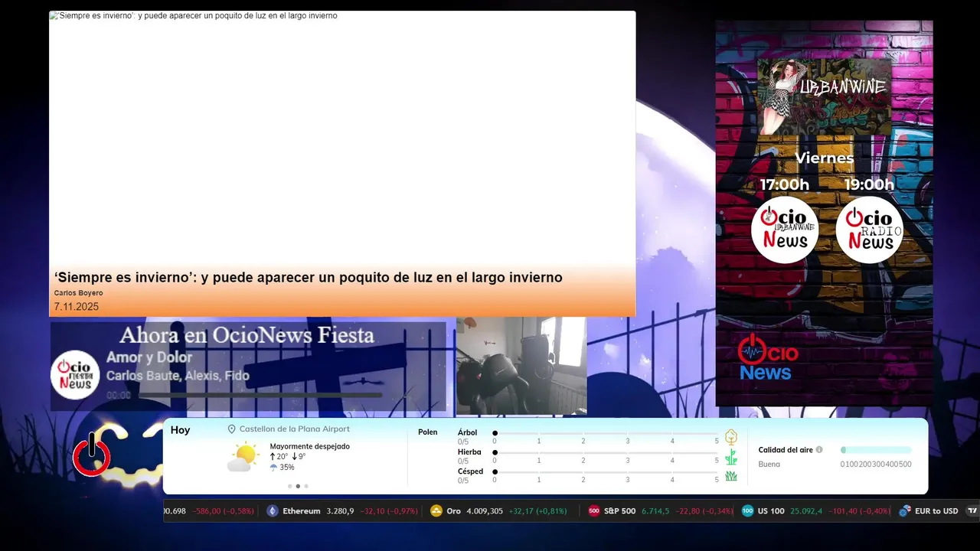Image resolution: width=980 pixels, height=551 pixels.
Task: Click the song playback progress bar
Action: point(260,396)
